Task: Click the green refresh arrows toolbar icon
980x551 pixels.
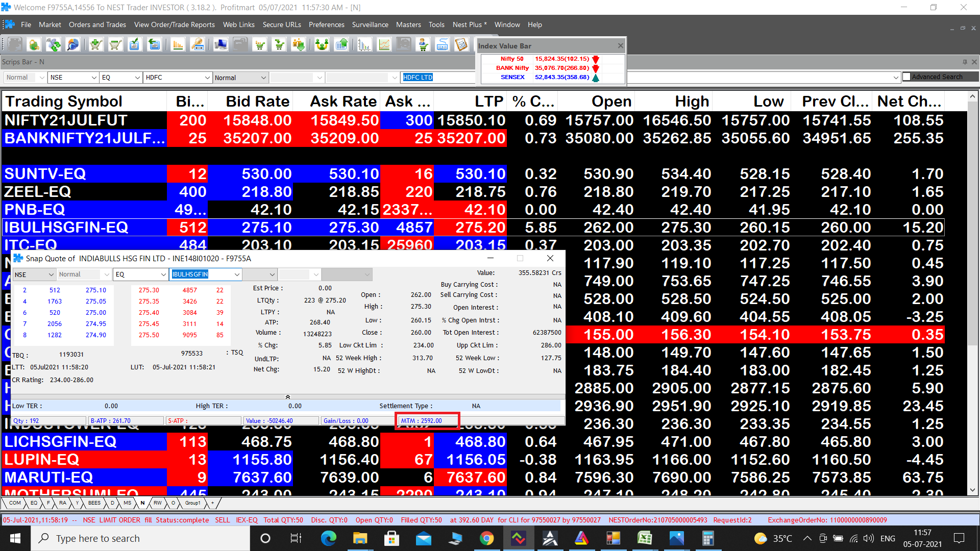Action: [x=54, y=45]
